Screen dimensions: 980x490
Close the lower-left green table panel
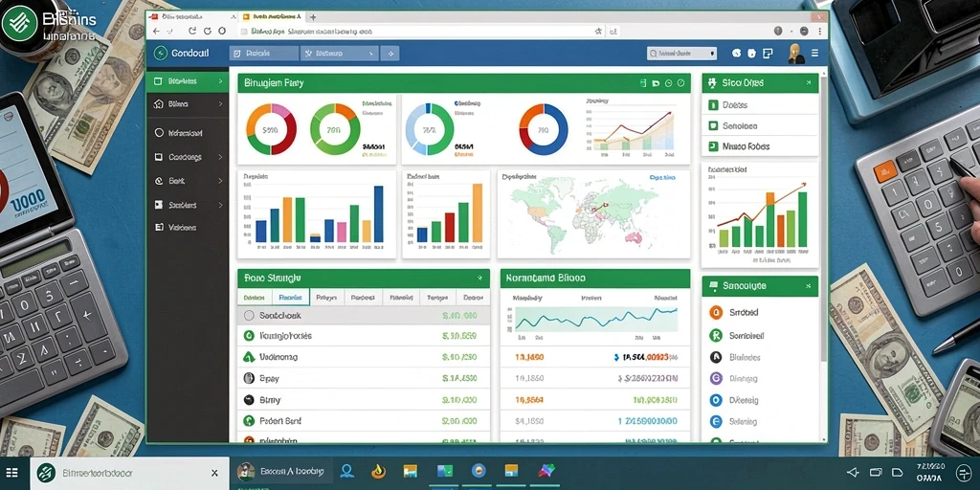point(479,278)
